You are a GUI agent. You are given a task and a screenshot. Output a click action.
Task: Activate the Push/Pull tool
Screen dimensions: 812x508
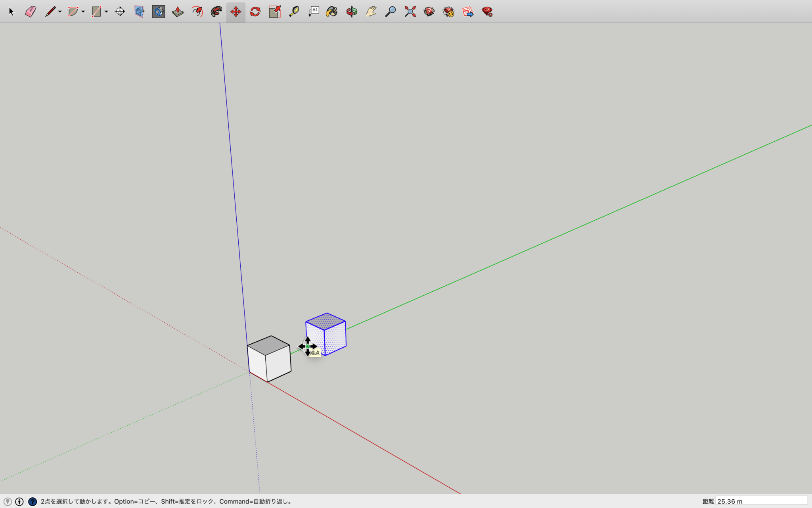click(x=178, y=12)
